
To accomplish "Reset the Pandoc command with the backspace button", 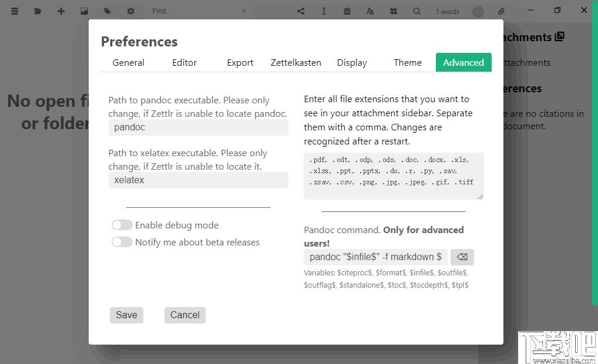I will point(462,257).
